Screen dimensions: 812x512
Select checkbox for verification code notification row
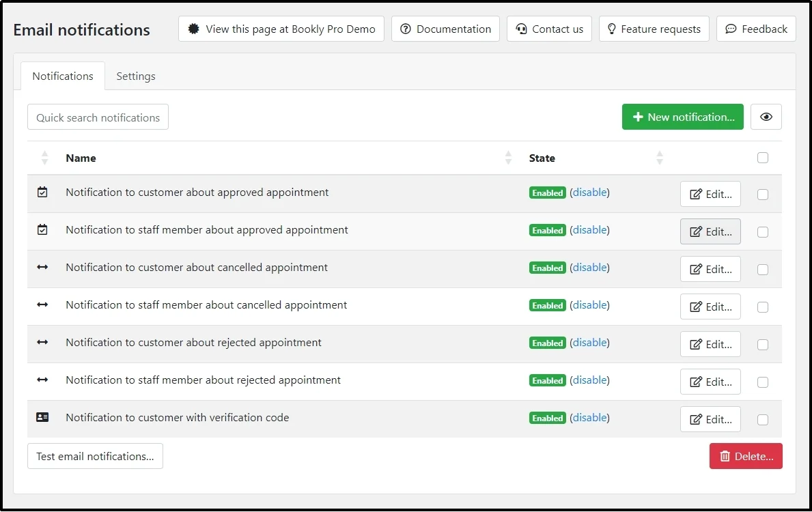(763, 420)
